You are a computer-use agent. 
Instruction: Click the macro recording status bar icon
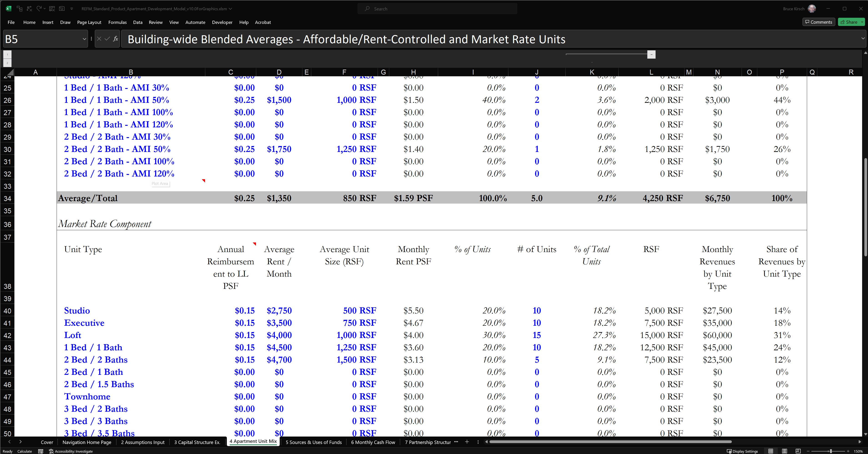(x=41, y=451)
